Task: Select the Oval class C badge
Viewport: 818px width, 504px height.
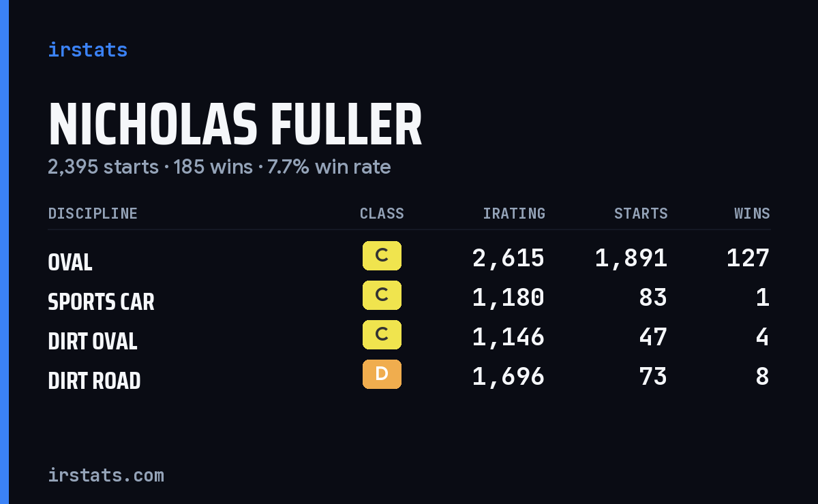Action: tap(382, 256)
